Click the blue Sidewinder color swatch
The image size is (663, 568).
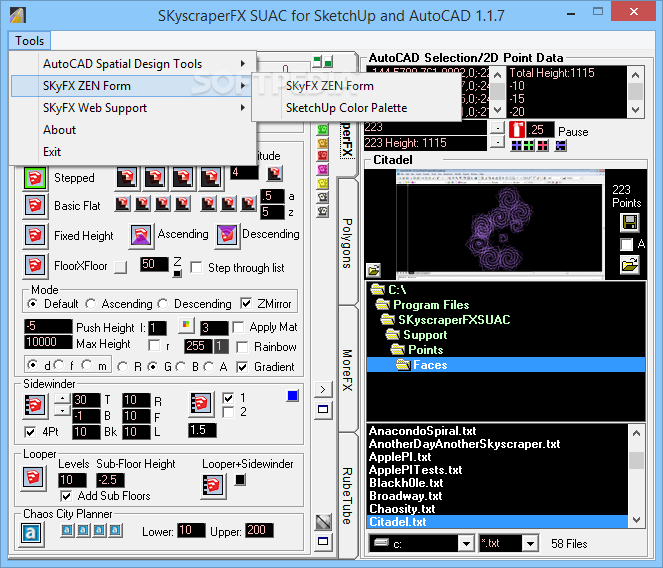pyautogui.click(x=293, y=395)
